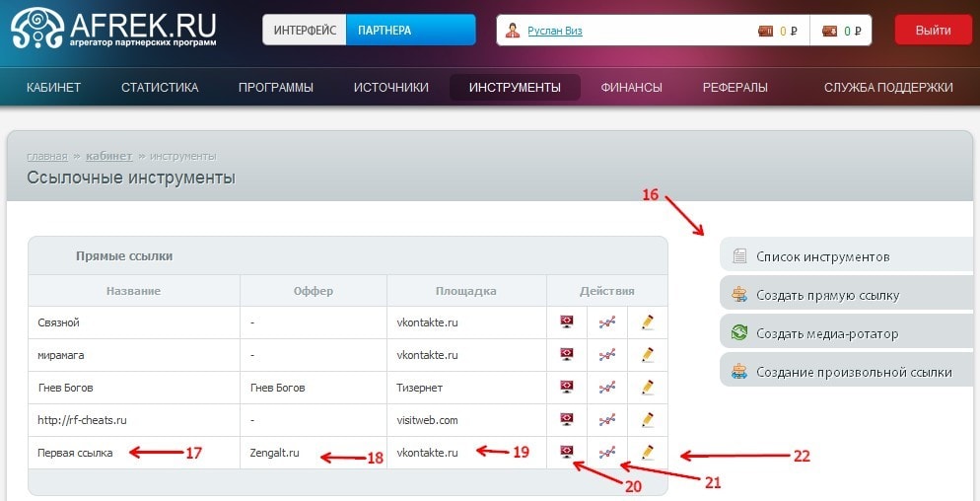Click the visitweb.com platform cell

467,420
